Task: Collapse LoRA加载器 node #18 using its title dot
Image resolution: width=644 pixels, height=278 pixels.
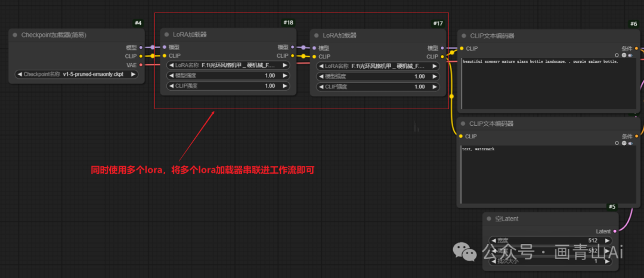Action: coord(167,35)
